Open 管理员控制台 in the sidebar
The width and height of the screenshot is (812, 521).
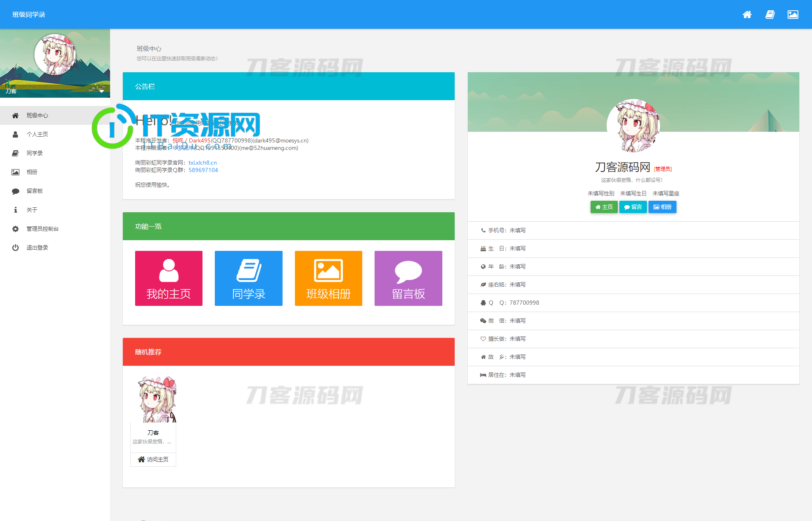click(x=55, y=229)
